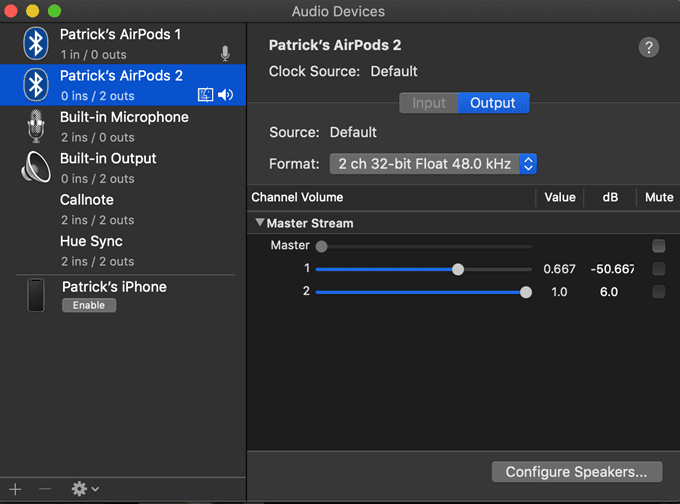The width and height of the screenshot is (680, 504).
Task: Mute channel 2 checkbox
Action: tap(658, 292)
